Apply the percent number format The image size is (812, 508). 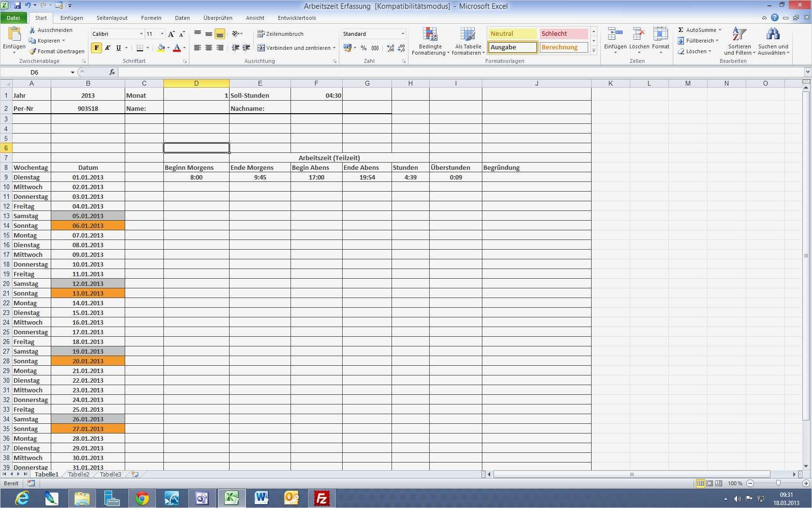point(363,48)
